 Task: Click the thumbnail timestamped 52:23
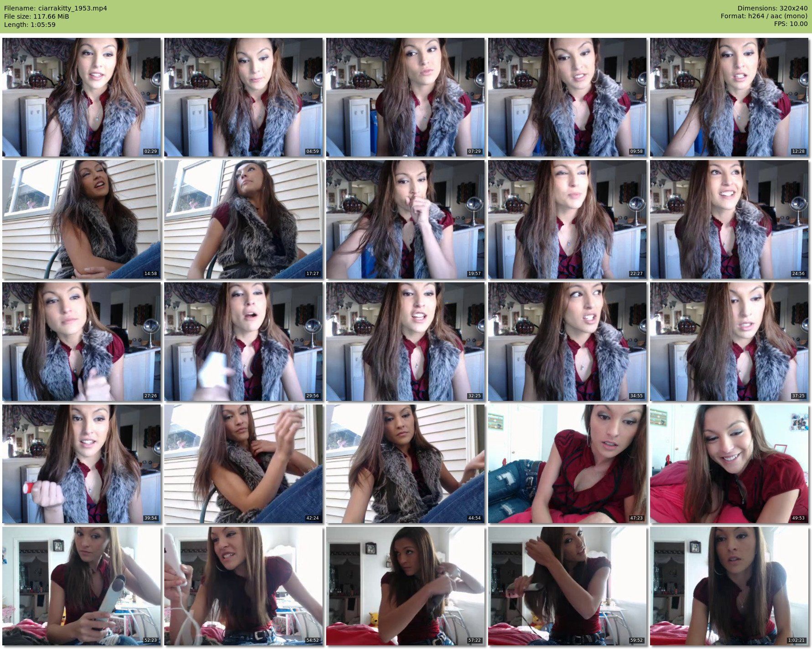(81, 586)
